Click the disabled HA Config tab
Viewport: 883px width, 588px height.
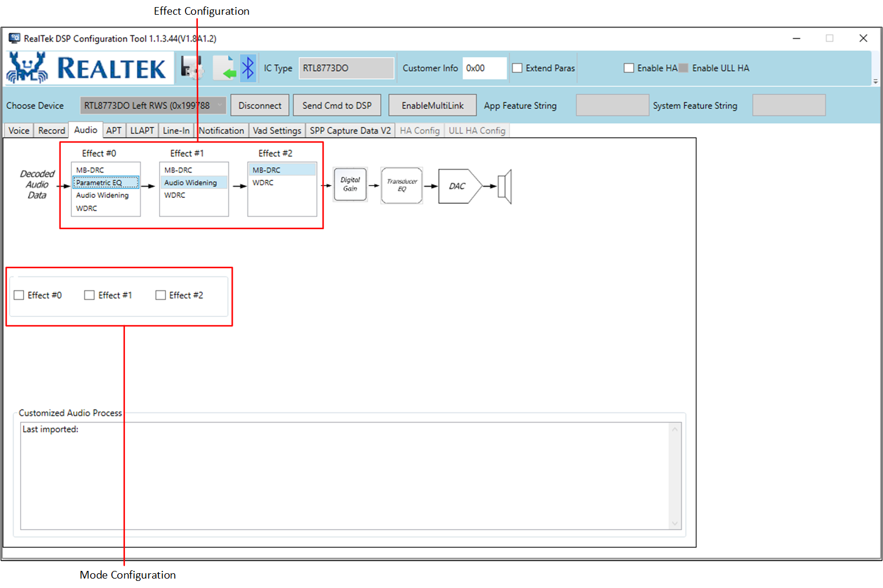(x=419, y=130)
